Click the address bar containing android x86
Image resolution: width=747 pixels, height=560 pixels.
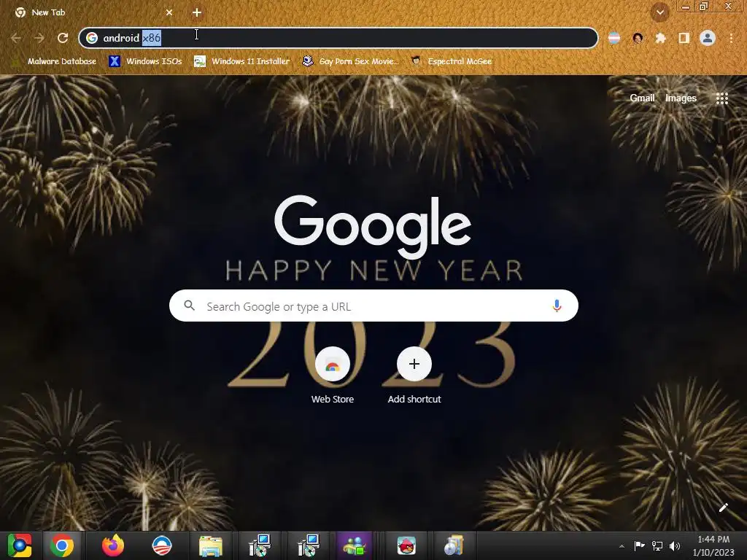338,38
